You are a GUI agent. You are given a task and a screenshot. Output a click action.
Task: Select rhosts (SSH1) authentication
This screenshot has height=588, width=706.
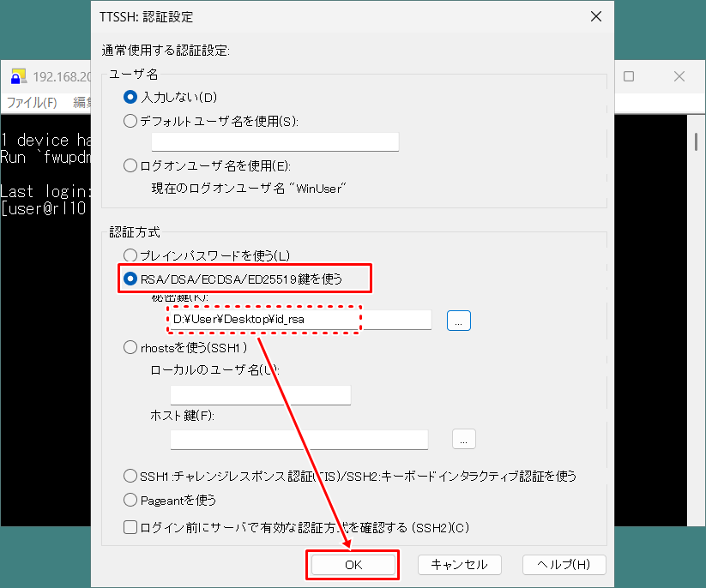tap(130, 347)
